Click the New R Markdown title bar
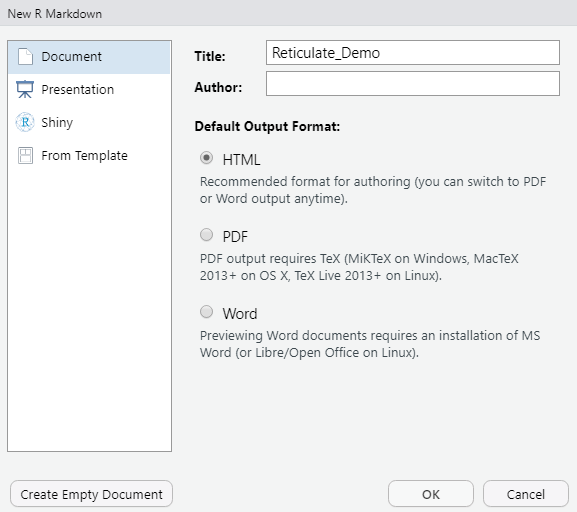The image size is (577, 512). [288, 13]
